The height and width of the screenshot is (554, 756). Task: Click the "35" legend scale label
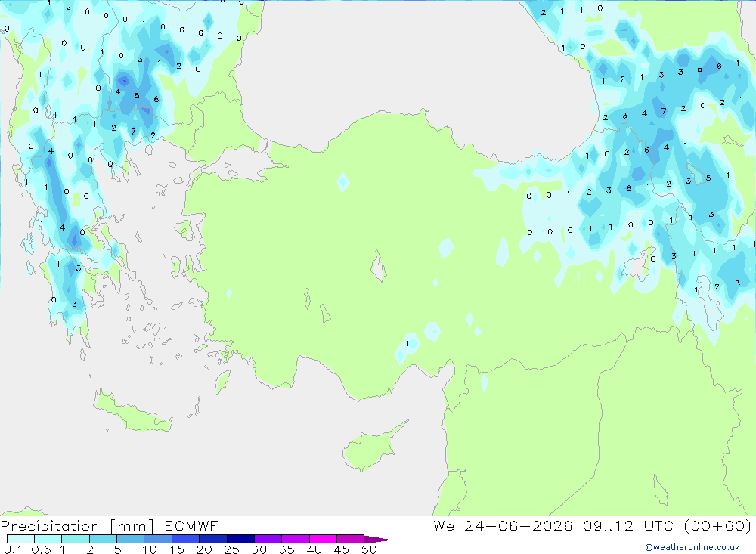pos(287,549)
